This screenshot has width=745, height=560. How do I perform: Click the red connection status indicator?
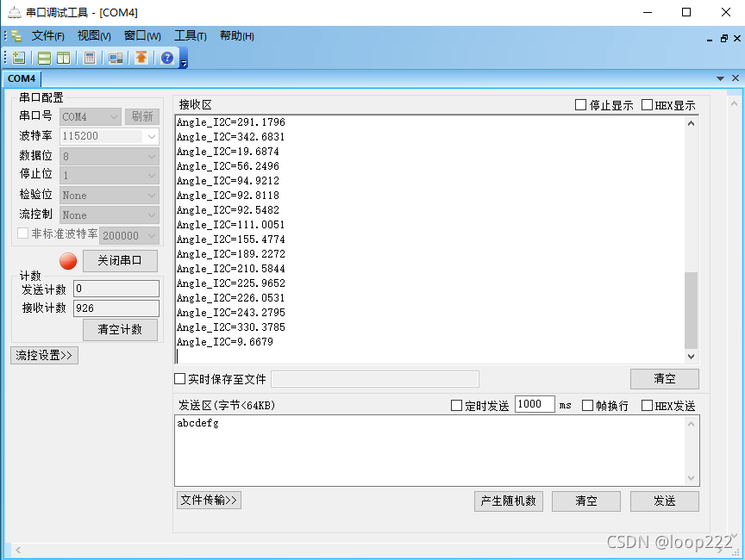67,261
